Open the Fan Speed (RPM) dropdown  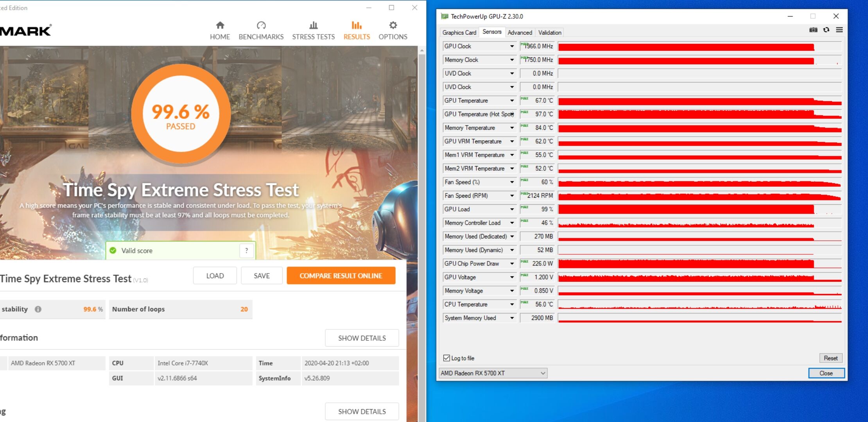pyautogui.click(x=512, y=196)
